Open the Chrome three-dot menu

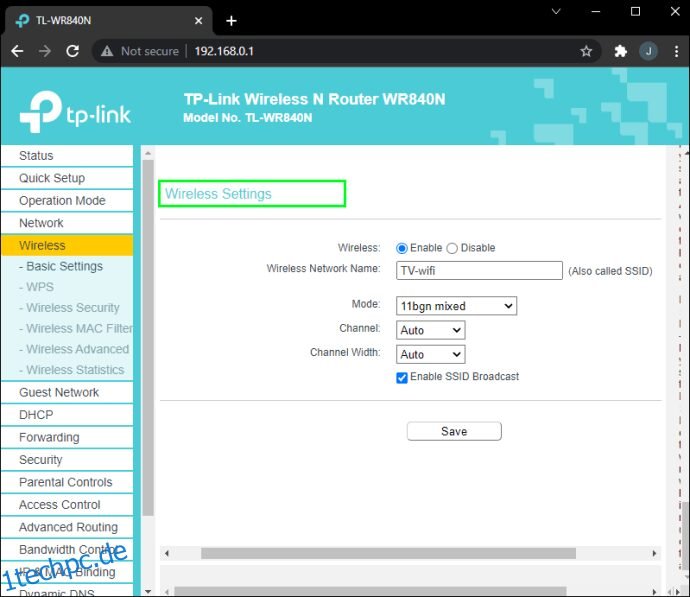[x=676, y=51]
